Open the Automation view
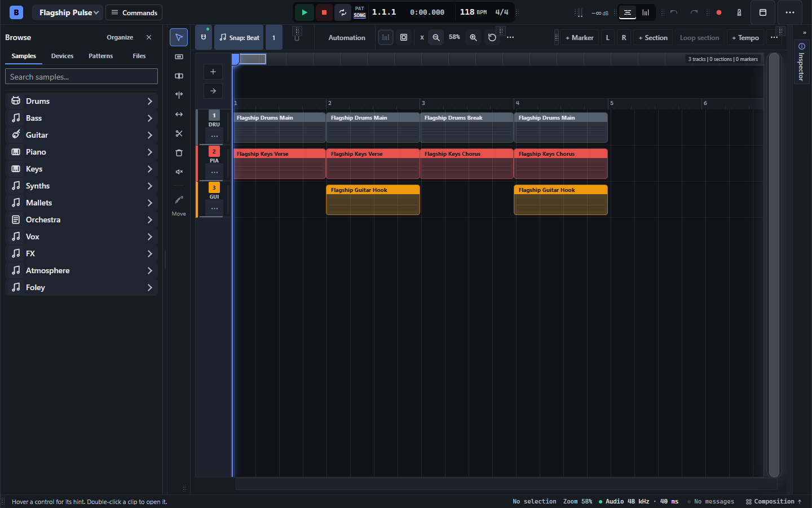Screen dimensions: 812x508 [347, 38]
